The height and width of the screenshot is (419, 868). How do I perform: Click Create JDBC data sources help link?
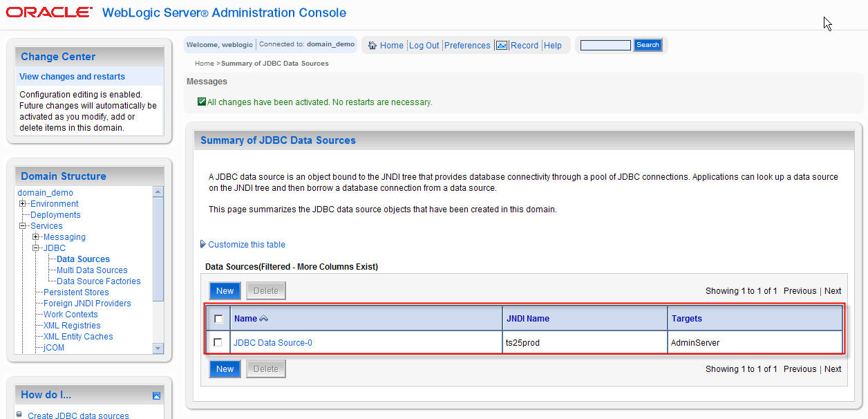coord(78,416)
